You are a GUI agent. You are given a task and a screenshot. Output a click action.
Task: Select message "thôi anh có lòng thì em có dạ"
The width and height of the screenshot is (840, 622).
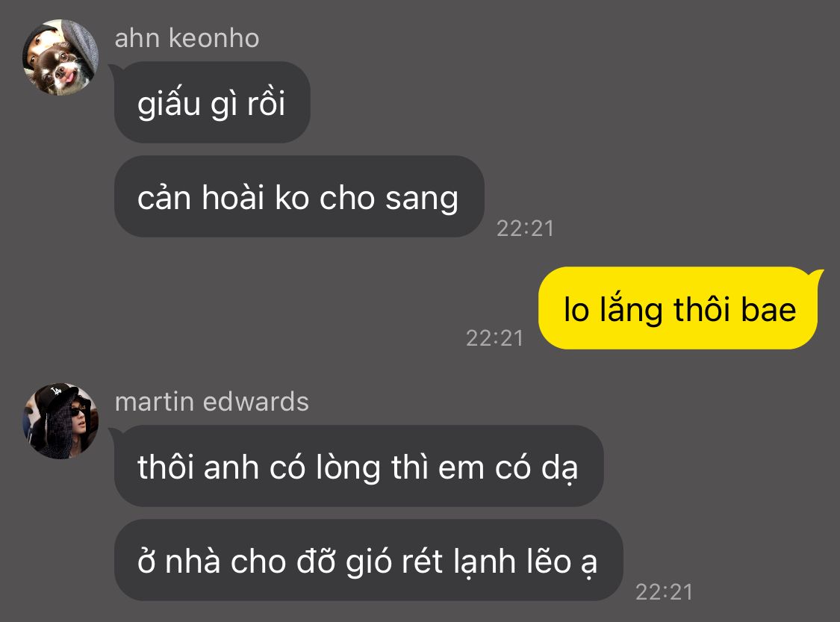(358, 466)
